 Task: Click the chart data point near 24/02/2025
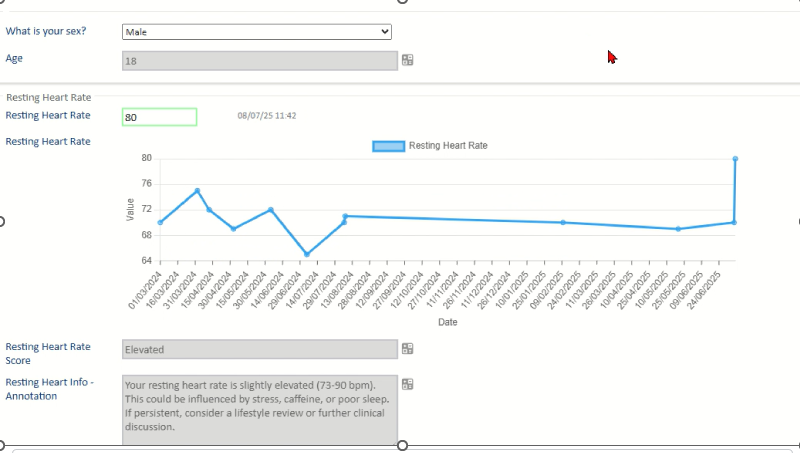563,222
